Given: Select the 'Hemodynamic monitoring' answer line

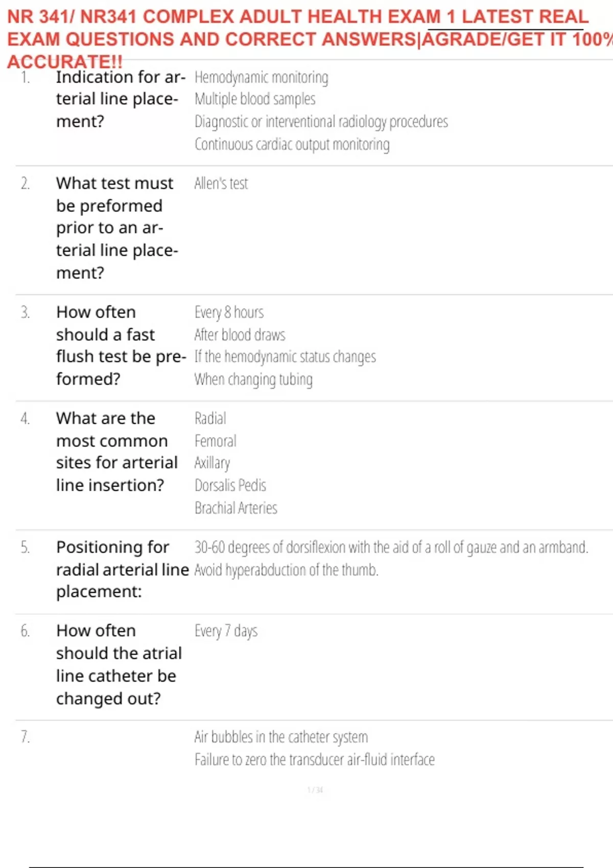Looking at the screenshot, I should 261,78.
